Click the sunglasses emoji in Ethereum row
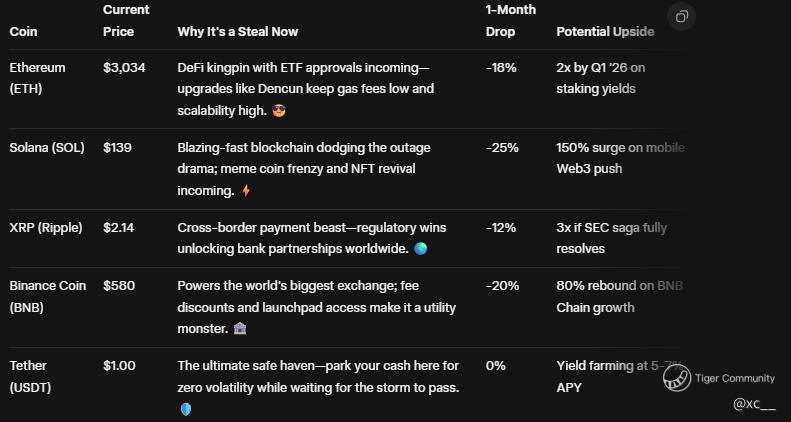 click(279, 110)
